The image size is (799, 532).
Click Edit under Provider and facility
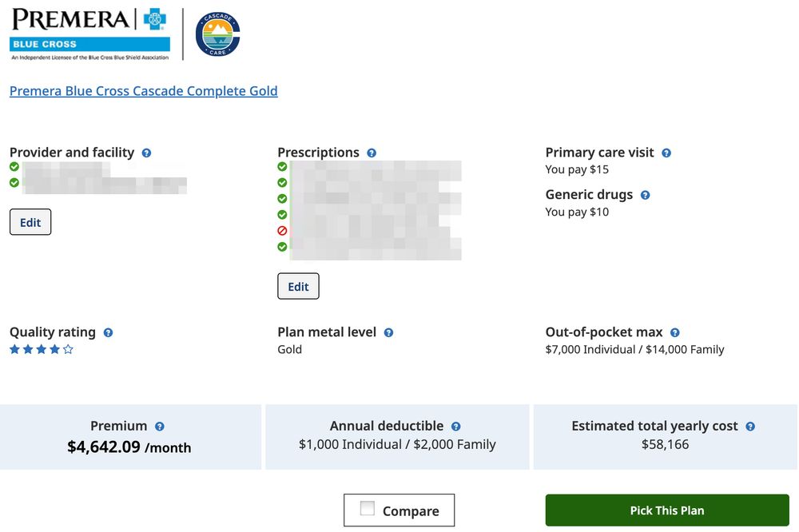30,222
